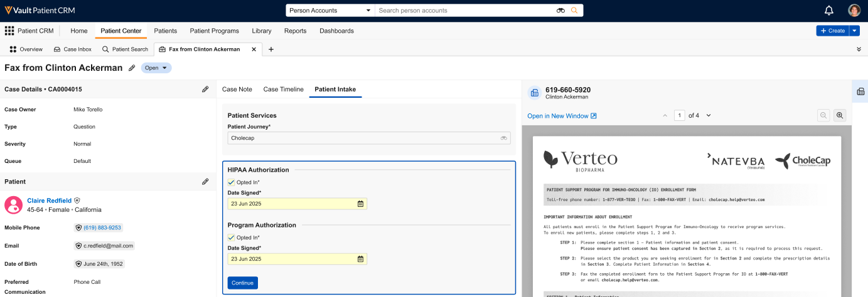Edit Case Details with pencil icon

tap(205, 90)
